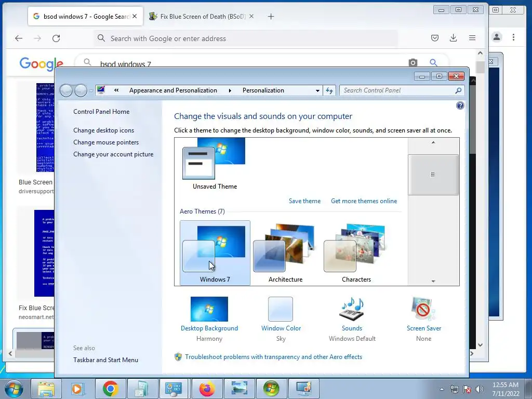The height and width of the screenshot is (399, 532).
Task: Show hidden system tray icons
Action: tap(442, 389)
